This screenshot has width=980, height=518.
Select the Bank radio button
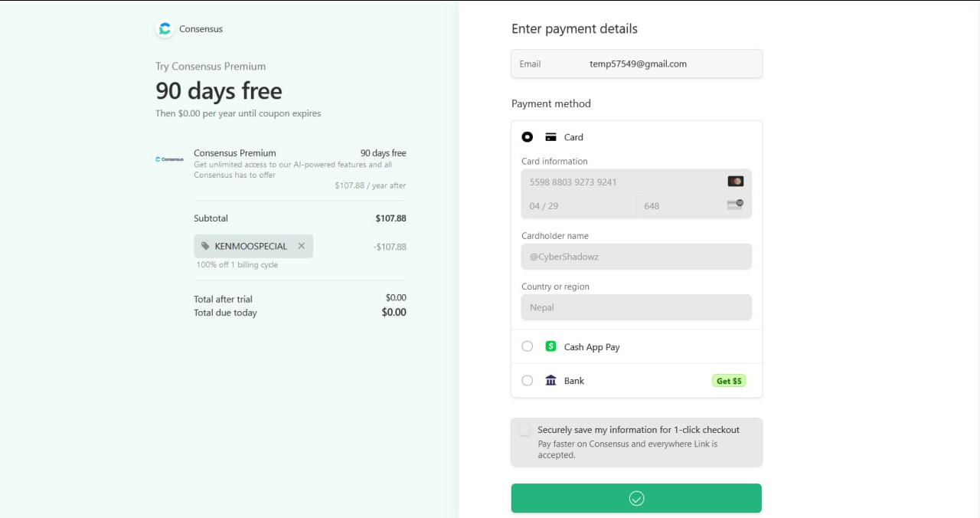point(528,380)
